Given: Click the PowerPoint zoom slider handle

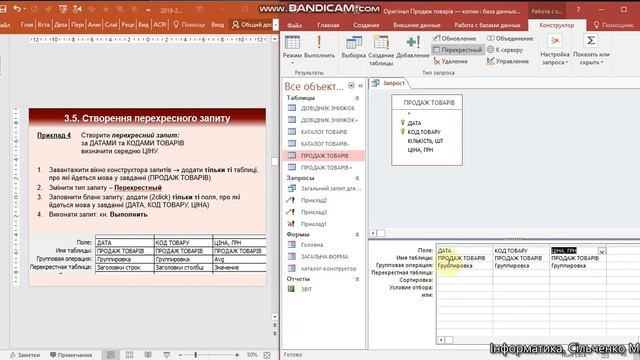Looking at the screenshot, I should (196, 355).
